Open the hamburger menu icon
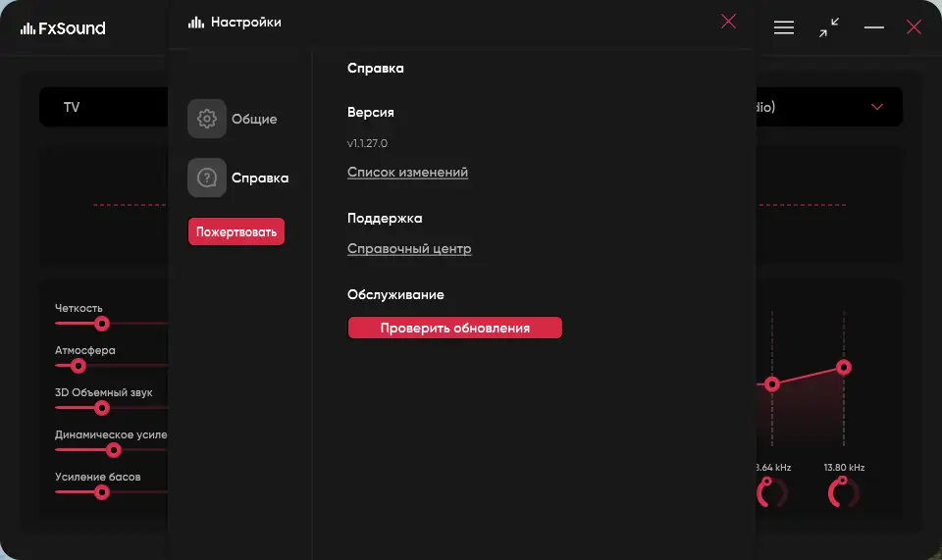The image size is (942, 560). (x=784, y=27)
